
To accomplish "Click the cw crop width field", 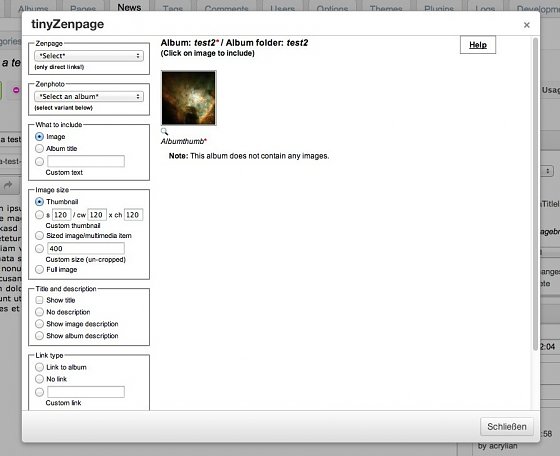I will (x=97, y=215).
